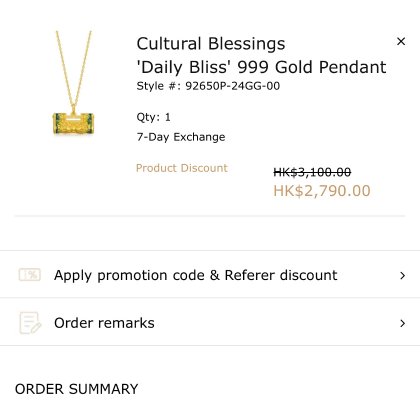Screen dimensions: 420x420
Task: Click the discounted price HK$2,790.00
Action: [322, 191]
